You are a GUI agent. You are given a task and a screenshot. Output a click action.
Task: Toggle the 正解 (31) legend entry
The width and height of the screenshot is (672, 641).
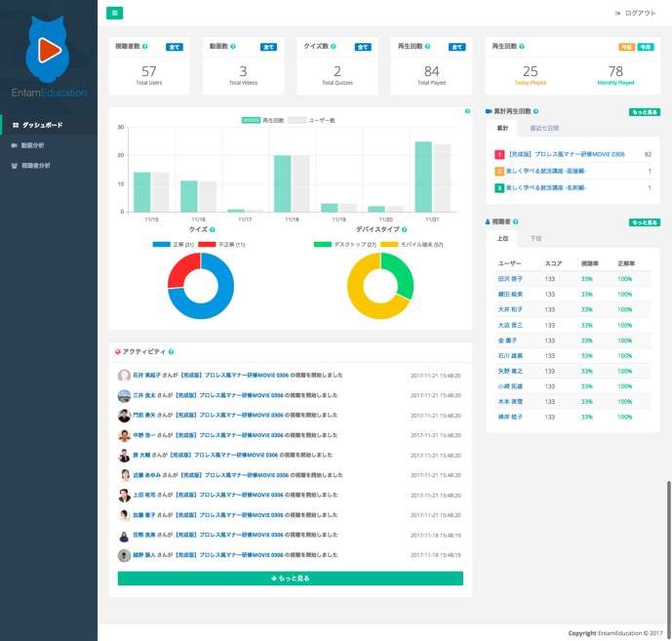tap(174, 244)
